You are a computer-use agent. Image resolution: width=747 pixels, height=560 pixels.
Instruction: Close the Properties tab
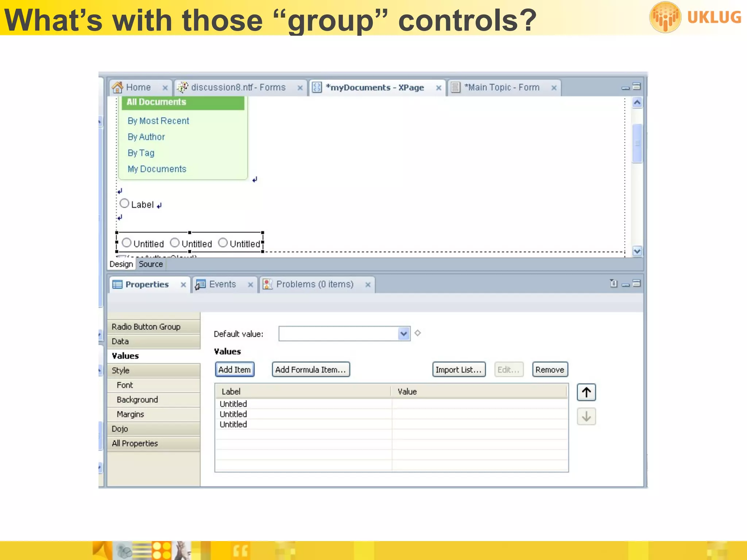coord(183,285)
